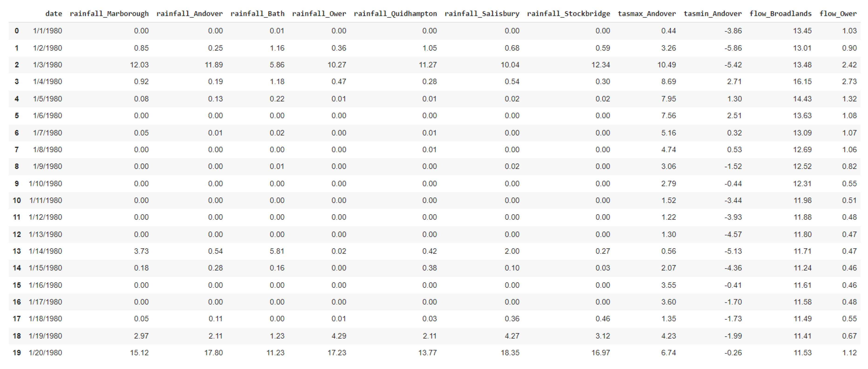Click the flow_Broadlands column header
The height and width of the screenshot is (369, 868).
point(780,13)
